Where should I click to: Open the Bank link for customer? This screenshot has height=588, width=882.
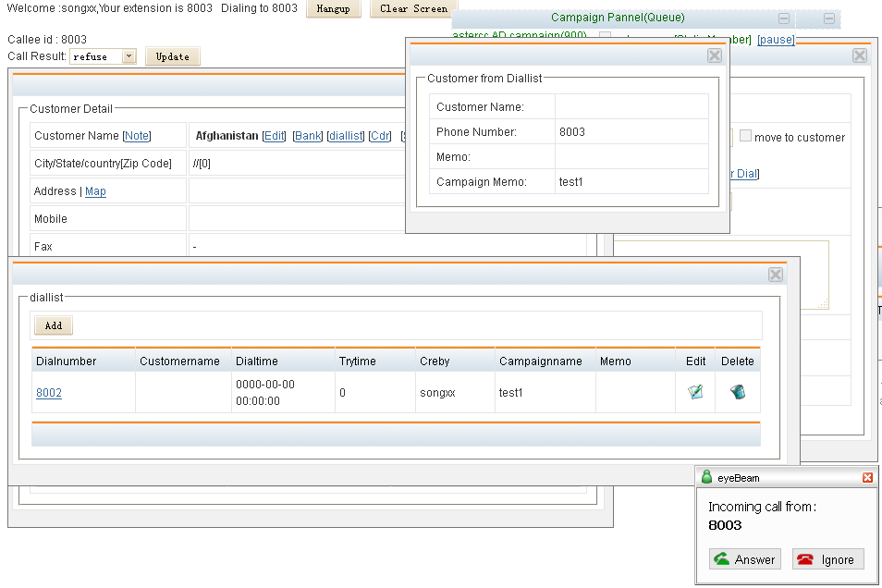pos(308,136)
